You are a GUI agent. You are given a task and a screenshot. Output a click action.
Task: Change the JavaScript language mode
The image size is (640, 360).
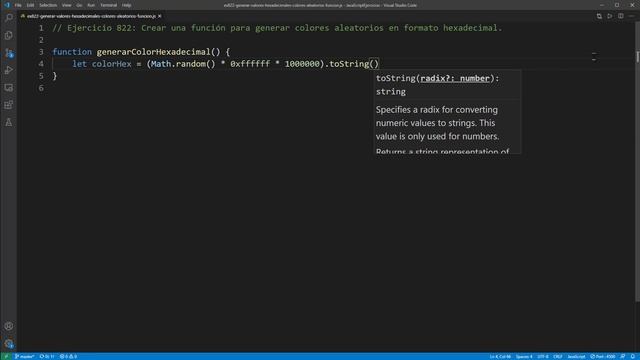click(x=576, y=356)
